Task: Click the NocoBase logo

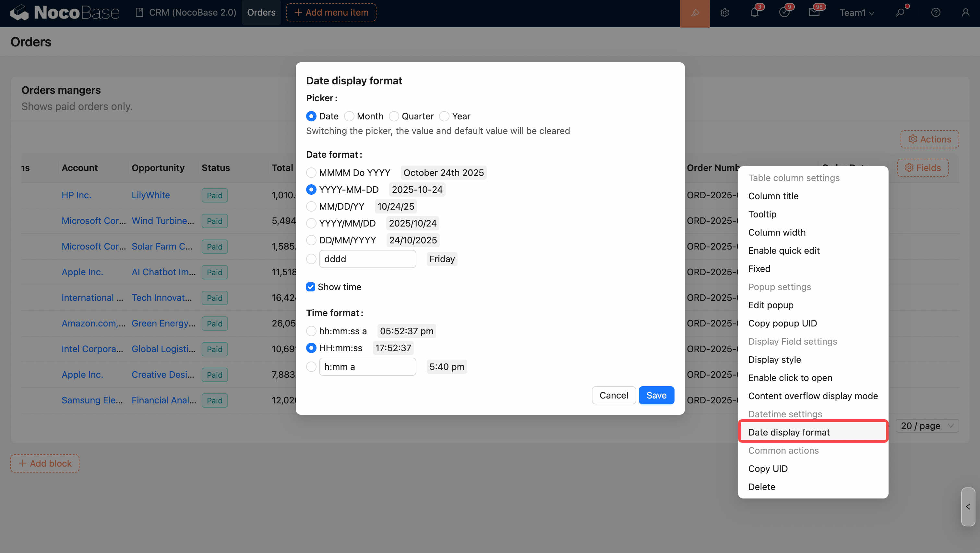Action: point(65,13)
